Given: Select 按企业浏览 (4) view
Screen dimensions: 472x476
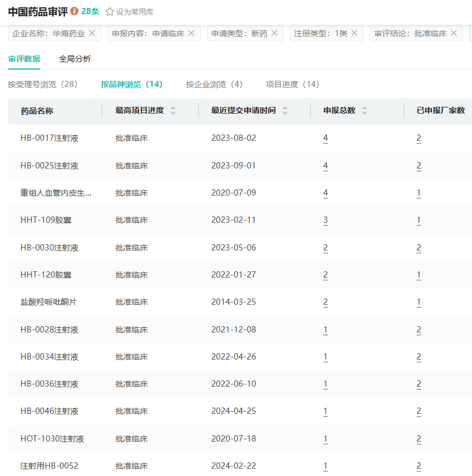Looking at the screenshot, I should [214, 84].
